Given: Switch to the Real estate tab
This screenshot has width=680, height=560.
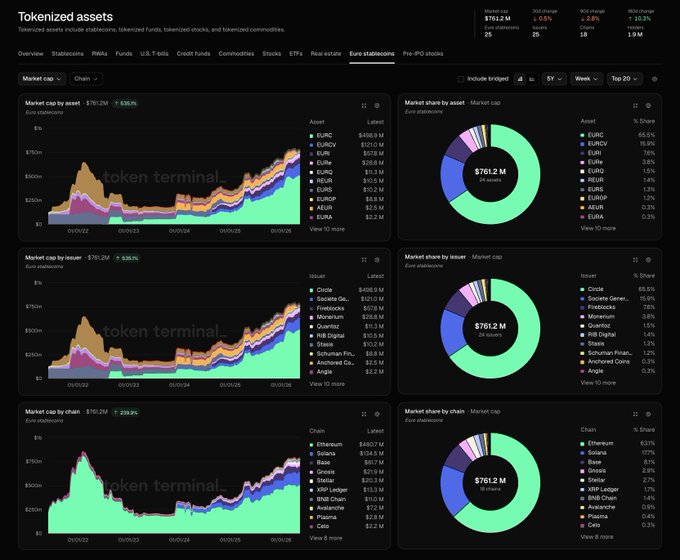Looking at the screenshot, I should pyautogui.click(x=326, y=54).
